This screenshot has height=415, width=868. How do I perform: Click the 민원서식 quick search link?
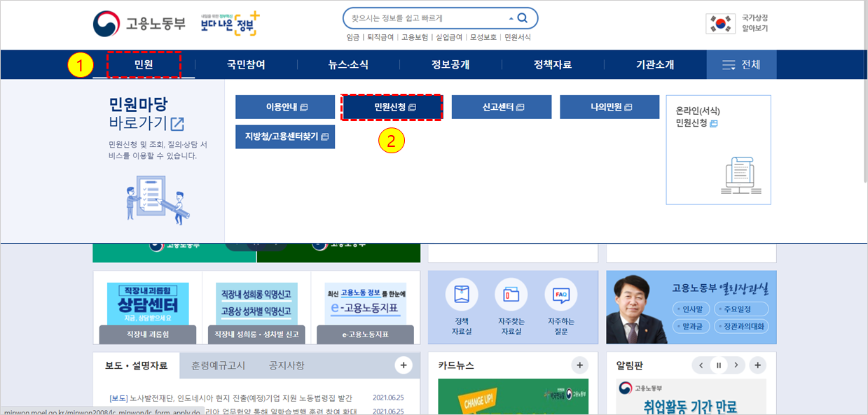[518, 37]
